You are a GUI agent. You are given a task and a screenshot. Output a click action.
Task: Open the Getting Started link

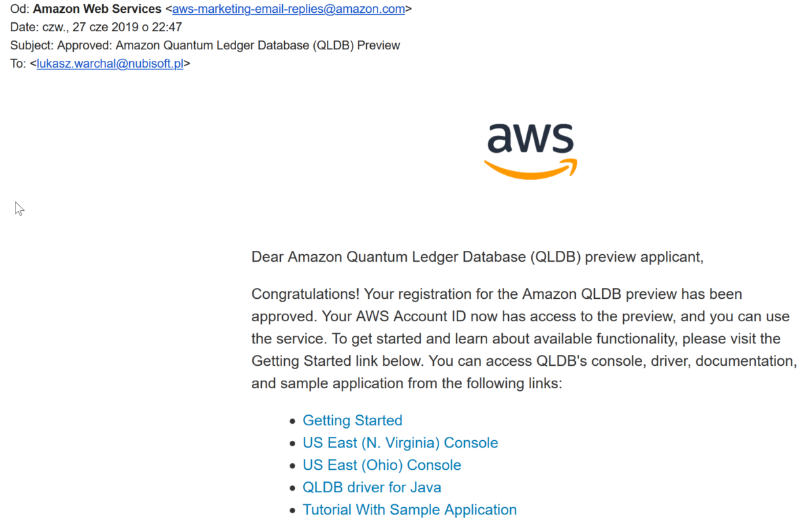(x=352, y=421)
